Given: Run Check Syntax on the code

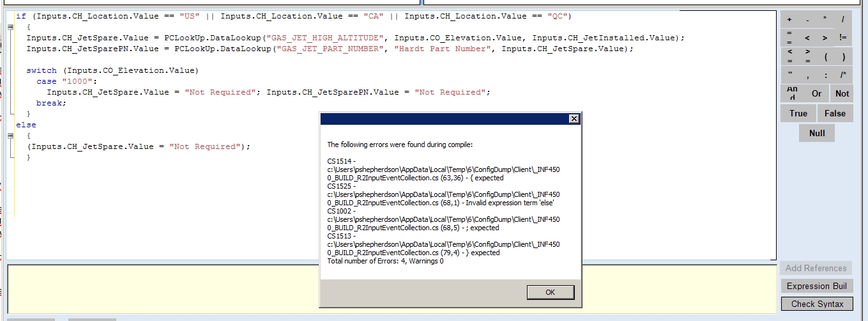Looking at the screenshot, I should coord(817,304).
